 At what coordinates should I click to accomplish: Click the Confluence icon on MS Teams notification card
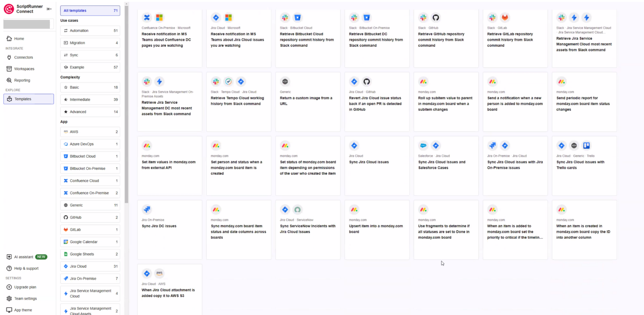point(147,17)
